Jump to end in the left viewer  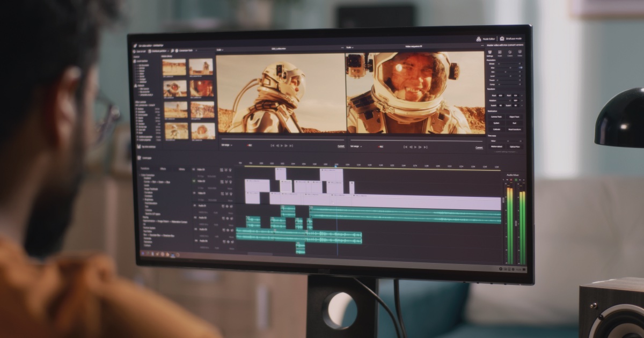coord(291,145)
